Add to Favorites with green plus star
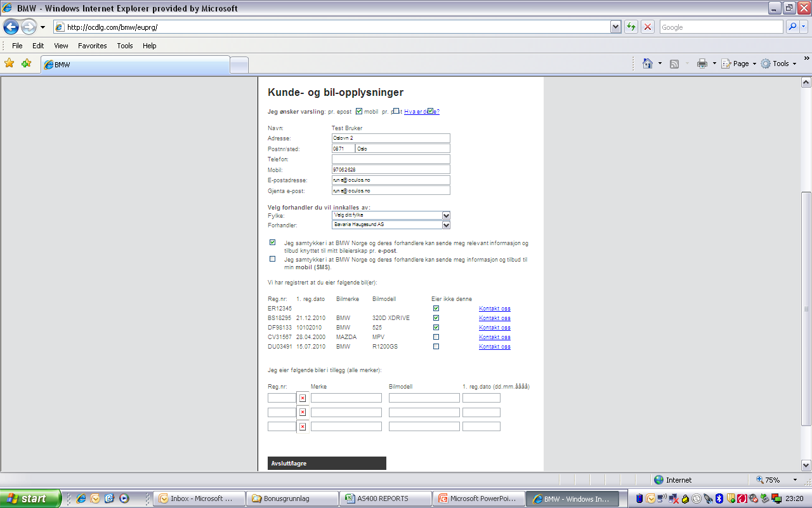The height and width of the screenshot is (508, 812). [x=26, y=63]
